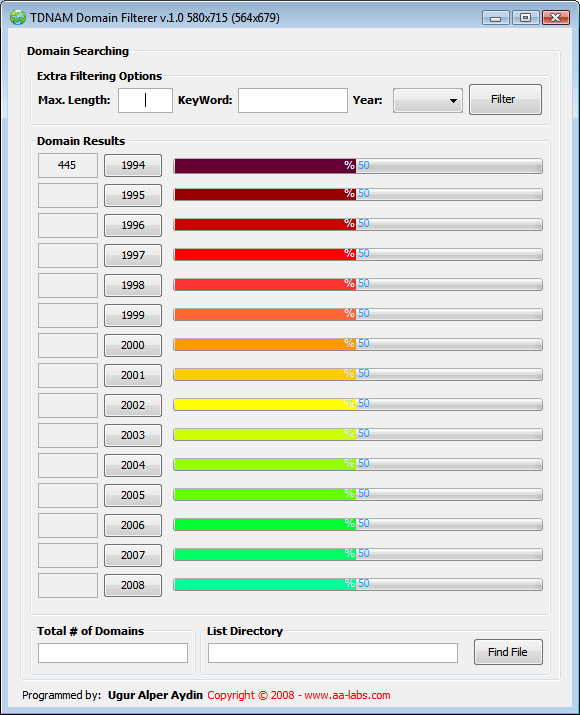Image resolution: width=580 pixels, height=715 pixels.
Task: Click the TDNAM globe app icon
Action: [x=18, y=17]
